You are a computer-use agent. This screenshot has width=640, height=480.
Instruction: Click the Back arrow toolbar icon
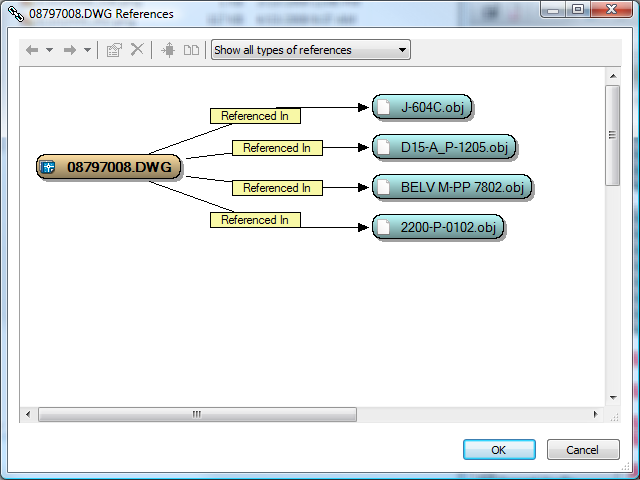(32, 50)
